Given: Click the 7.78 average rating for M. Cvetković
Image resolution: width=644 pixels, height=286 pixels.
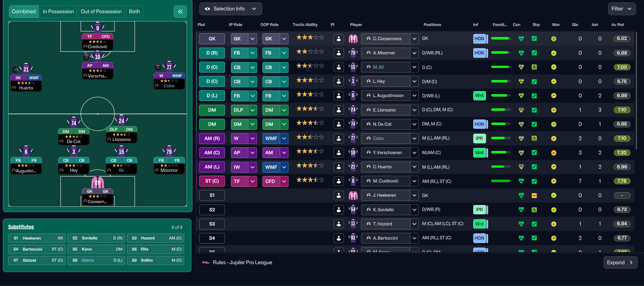Looking at the screenshot, I should coord(622,181).
